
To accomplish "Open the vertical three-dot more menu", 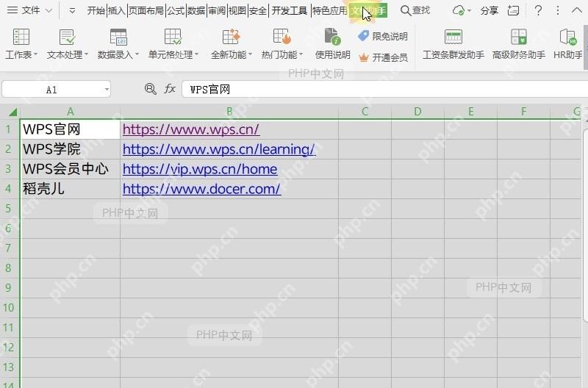I will [x=558, y=10].
